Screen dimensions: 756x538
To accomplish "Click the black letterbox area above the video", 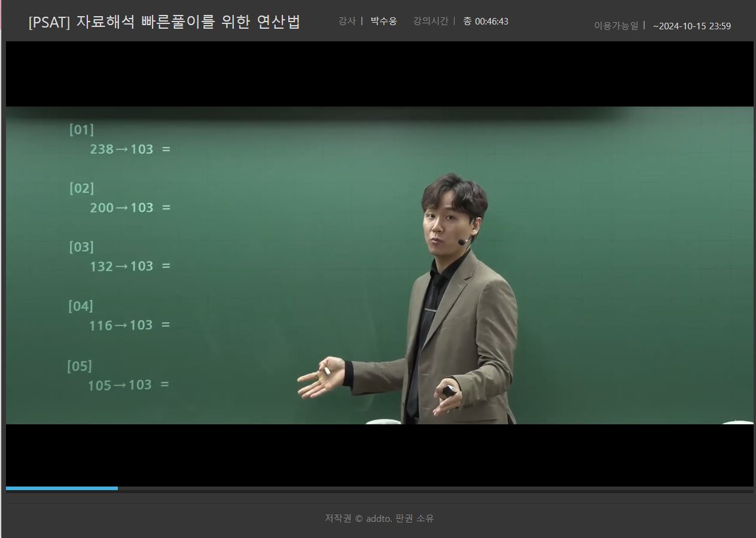I will click(379, 74).
